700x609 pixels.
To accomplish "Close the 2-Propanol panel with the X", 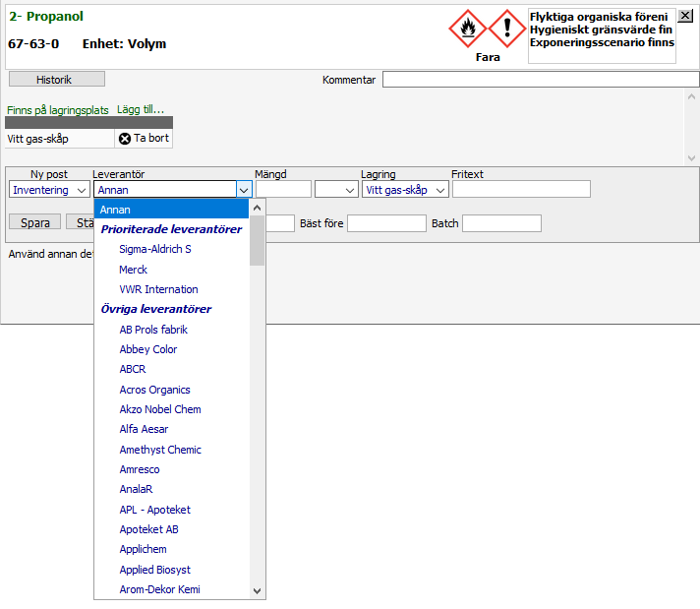I will pos(685,16).
